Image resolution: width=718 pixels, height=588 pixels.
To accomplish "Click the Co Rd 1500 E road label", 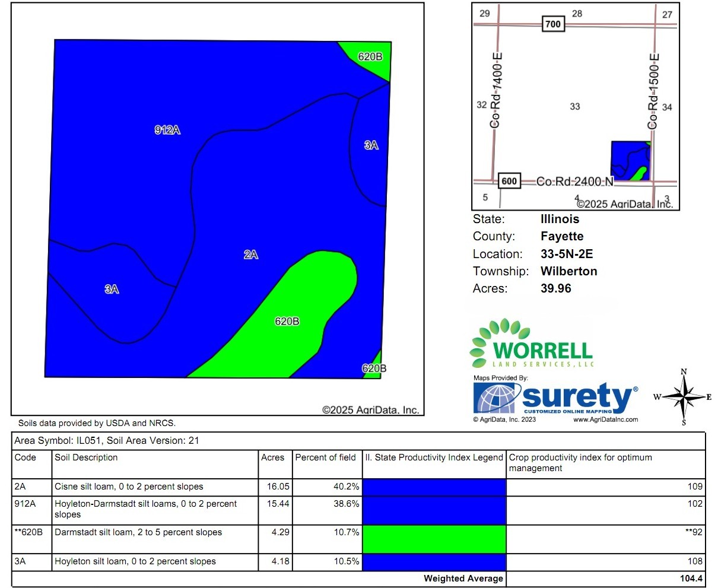I will [653, 91].
